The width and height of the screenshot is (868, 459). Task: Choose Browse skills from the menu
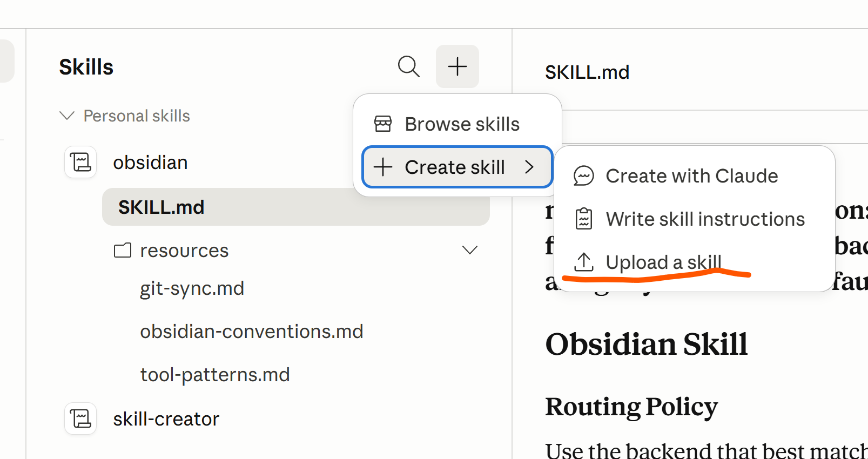[462, 124]
